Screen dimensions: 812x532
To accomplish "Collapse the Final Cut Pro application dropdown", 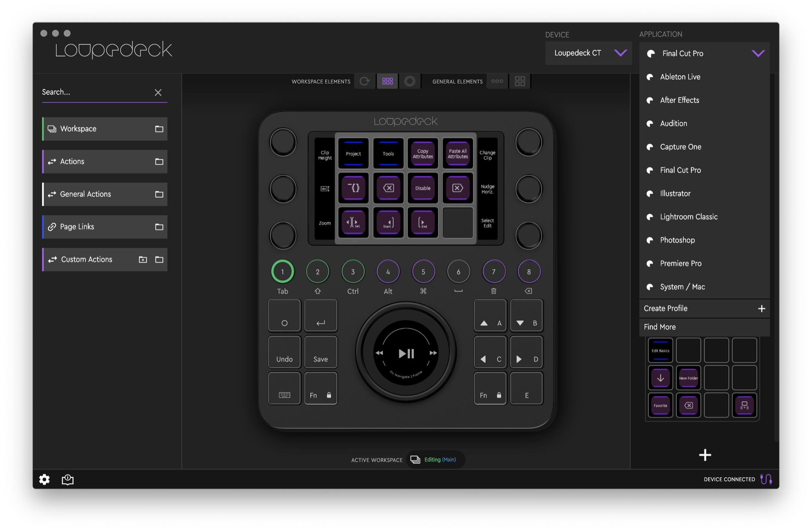I will [x=758, y=53].
